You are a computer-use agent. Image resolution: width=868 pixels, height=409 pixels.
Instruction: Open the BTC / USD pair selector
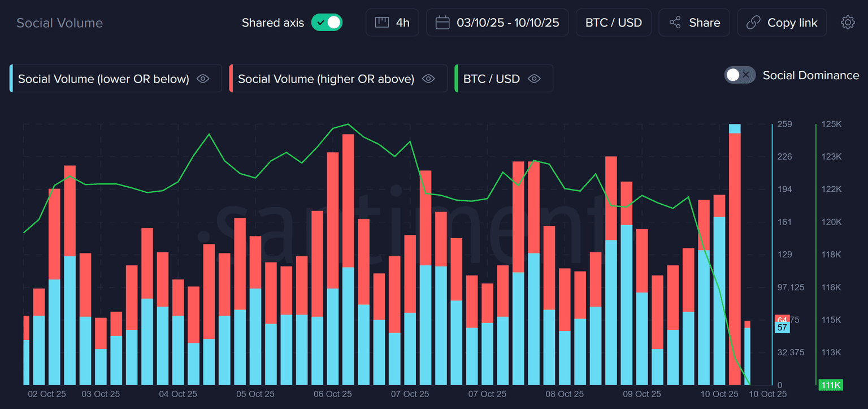click(x=613, y=23)
